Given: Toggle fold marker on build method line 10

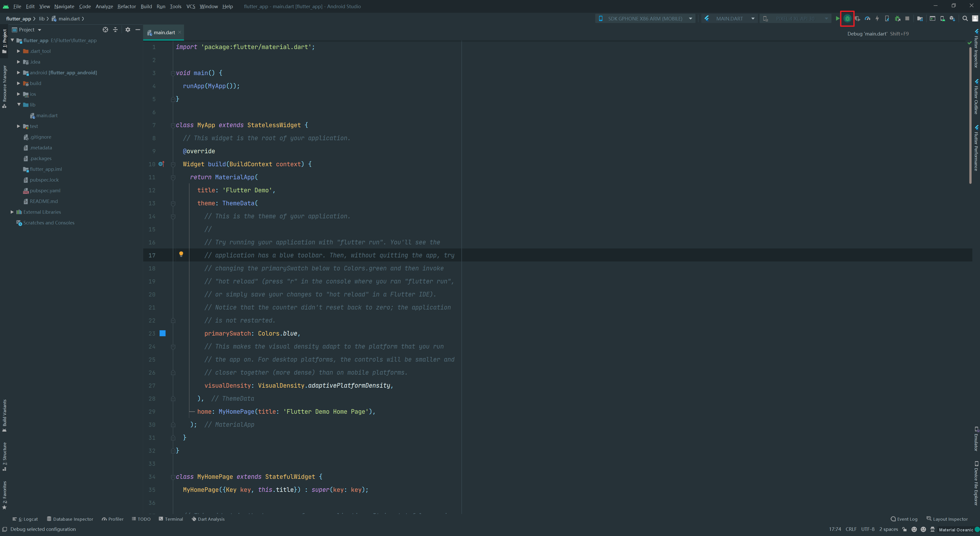Looking at the screenshot, I should click(173, 164).
